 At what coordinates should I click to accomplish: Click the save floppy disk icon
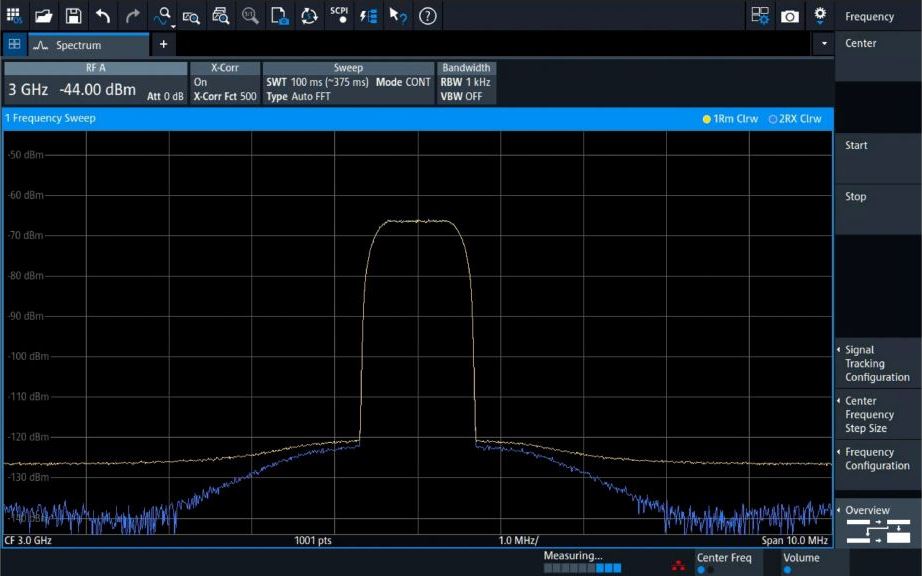73,16
